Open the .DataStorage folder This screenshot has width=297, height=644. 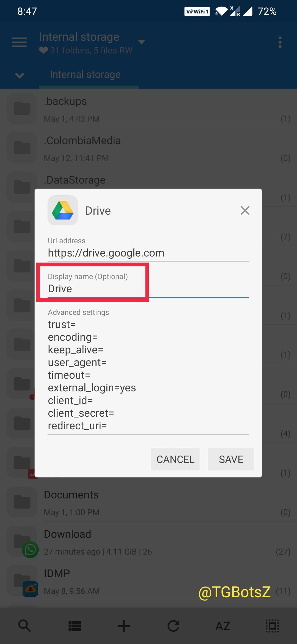pos(148,180)
